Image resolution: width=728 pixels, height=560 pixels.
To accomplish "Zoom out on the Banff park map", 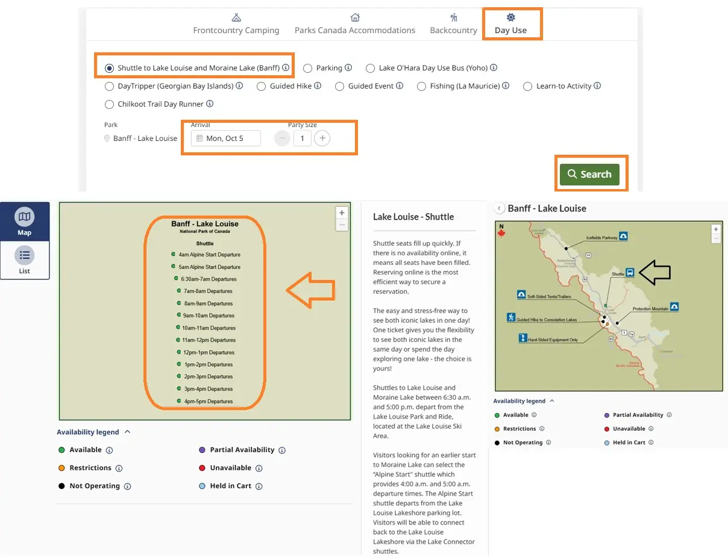I will point(715,239).
